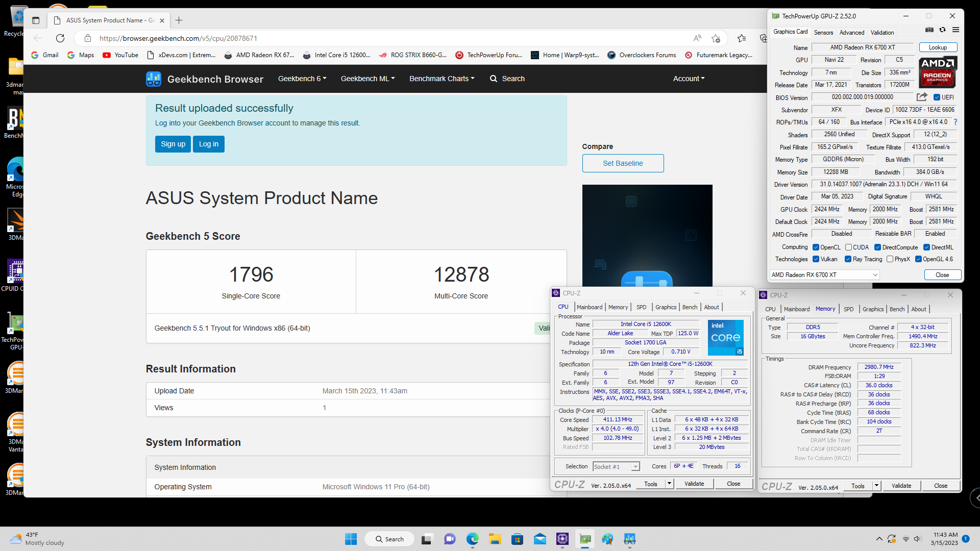Open the GPU-Z hamburger menu

pyautogui.click(x=956, y=30)
